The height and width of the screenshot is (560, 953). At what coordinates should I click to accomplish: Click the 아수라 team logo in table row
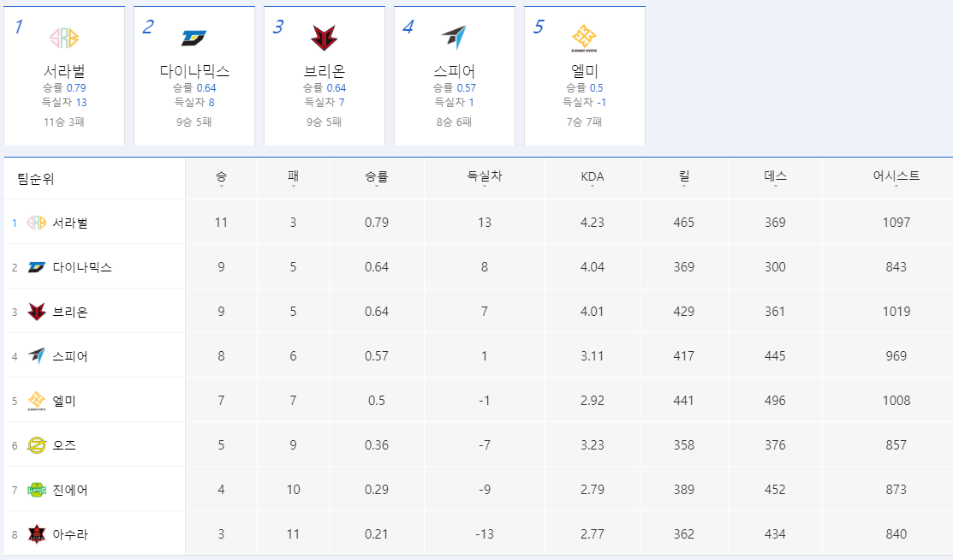(x=37, y=534)
